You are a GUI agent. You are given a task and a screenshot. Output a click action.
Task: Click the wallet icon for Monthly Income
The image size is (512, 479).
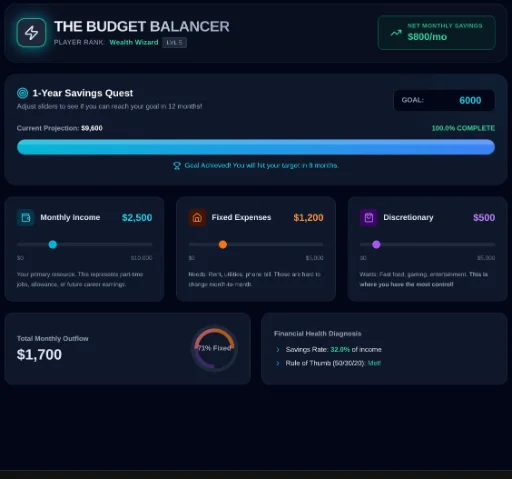point(26,218)
